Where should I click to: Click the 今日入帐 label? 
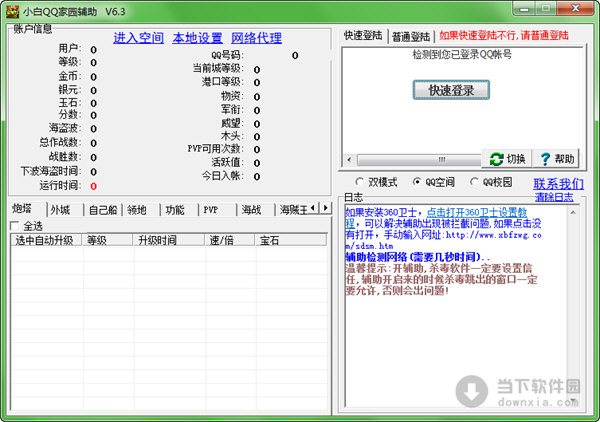coord(223,176)
